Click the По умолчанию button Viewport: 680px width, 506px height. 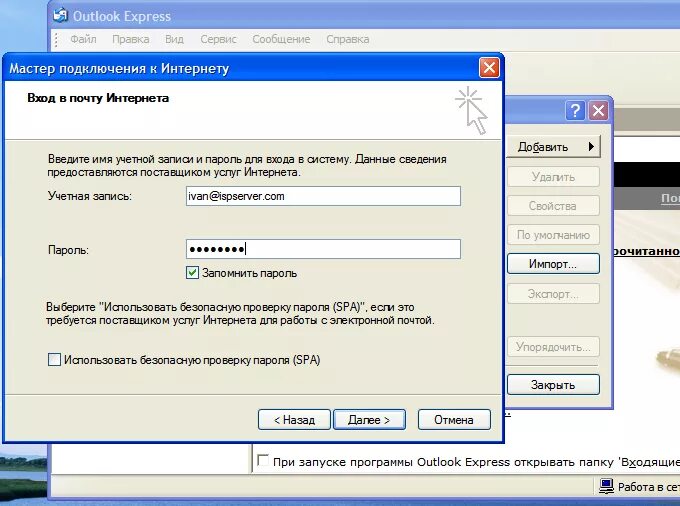[553, 235]
